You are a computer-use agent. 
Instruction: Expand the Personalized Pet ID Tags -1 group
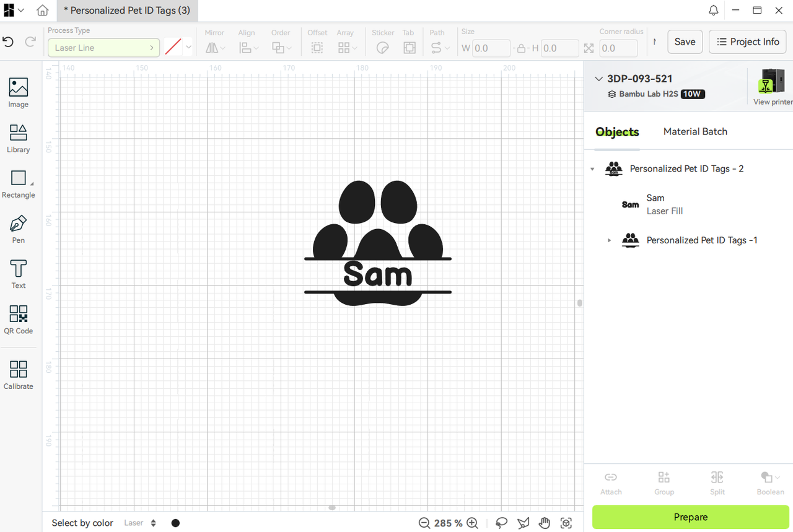pyautogui.click(x=609, y=240)
